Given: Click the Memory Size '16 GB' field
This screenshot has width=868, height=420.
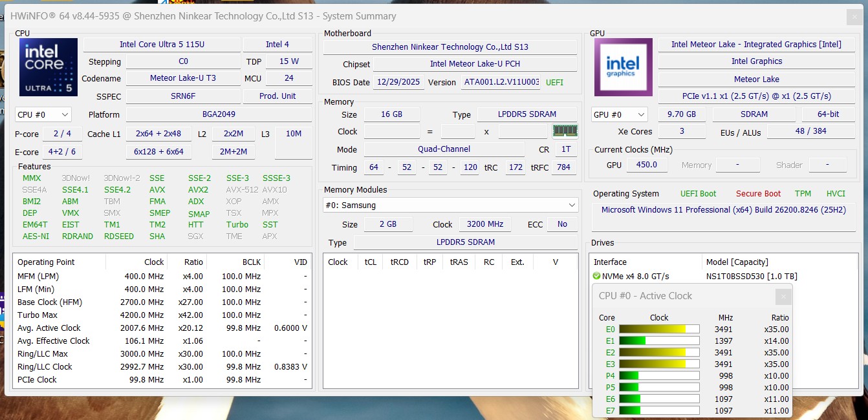Looking at the screenshot, I should [x=392, y=114].
